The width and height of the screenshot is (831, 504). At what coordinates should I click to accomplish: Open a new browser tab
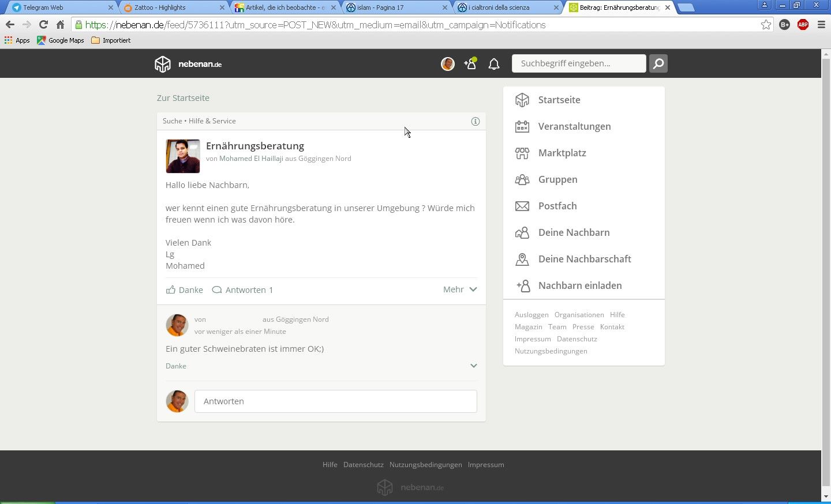(x=686, y=7)
